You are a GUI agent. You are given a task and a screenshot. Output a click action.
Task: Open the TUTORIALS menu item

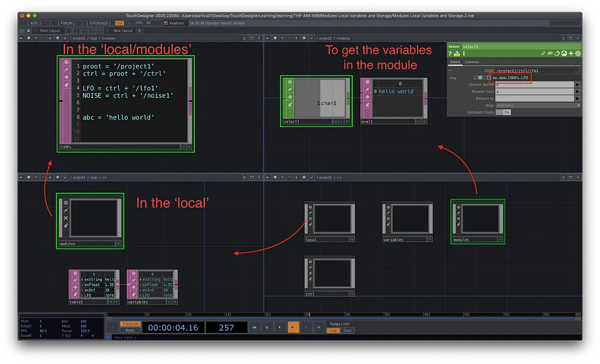pos(98,23)
